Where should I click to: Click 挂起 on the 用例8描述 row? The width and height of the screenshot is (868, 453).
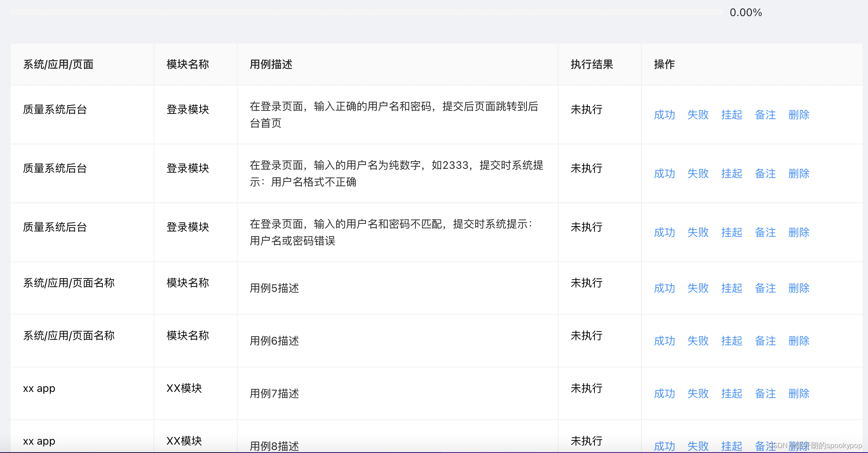(731, 445)
